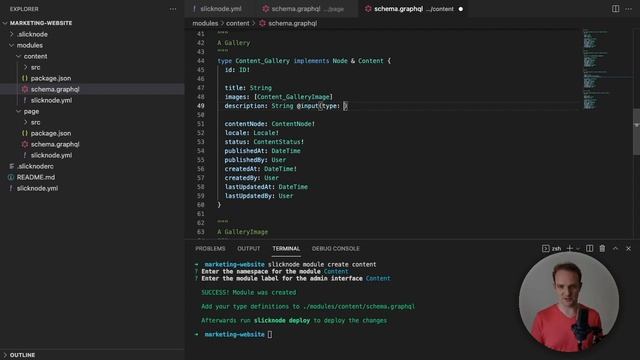Maximize panel size with chevron up

[x=615, y=248]
